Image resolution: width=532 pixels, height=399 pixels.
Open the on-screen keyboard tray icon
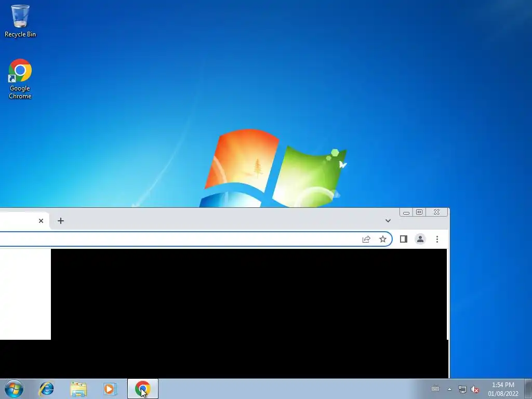coord(435,389)
